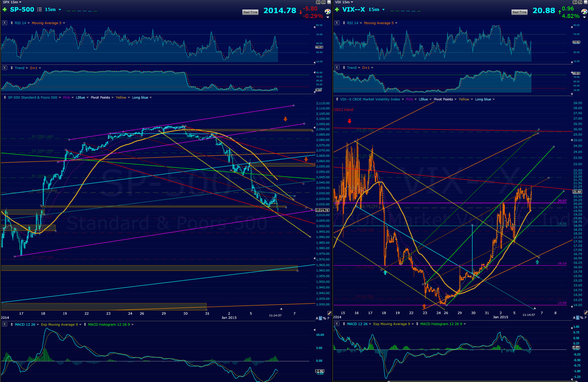Click the Trend label on VIX chart
The height and width of the screenshot is (382, 588).
coord(352,67)
